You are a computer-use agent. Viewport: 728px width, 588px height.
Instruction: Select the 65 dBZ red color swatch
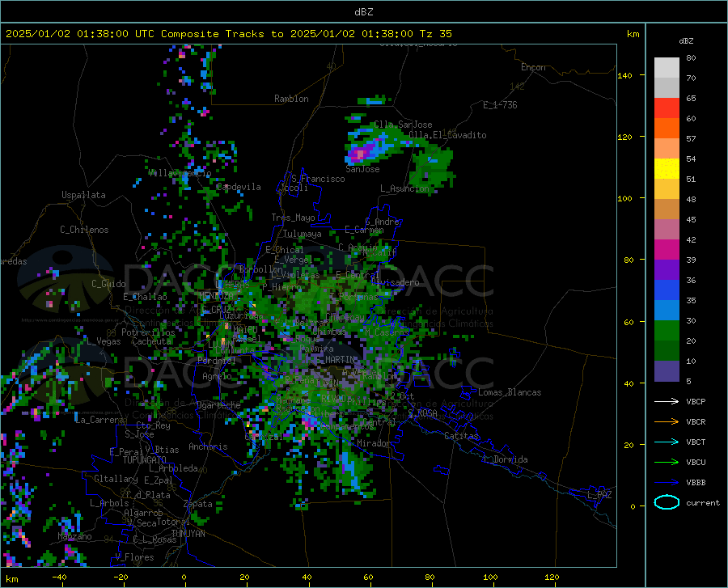click(x=667, y=108)
